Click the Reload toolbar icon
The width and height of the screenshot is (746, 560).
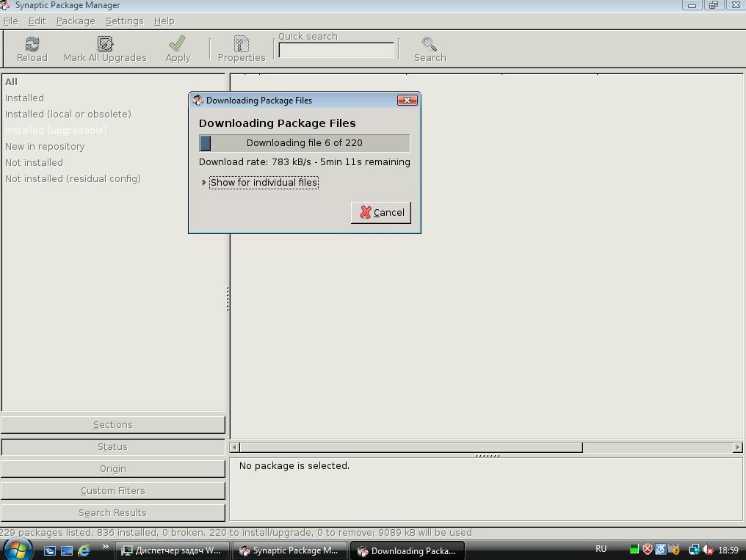(x=32, y=45)
